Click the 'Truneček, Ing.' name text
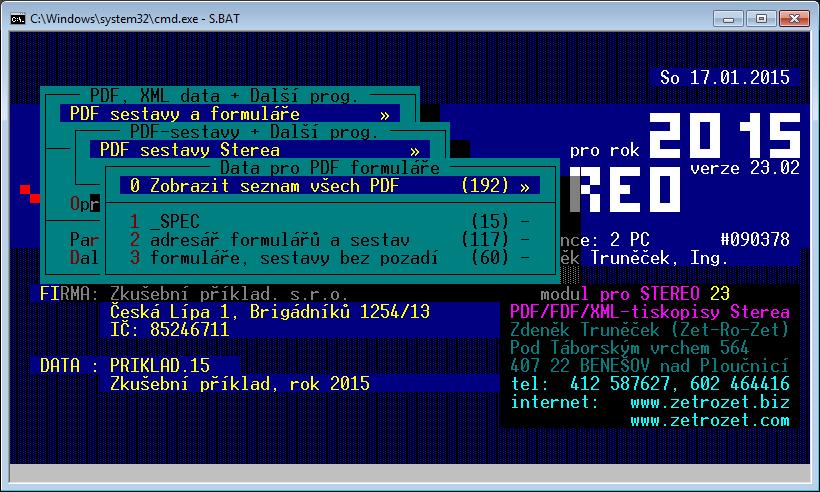This screenshot has height=492, width=820. [x=659, y=257]
